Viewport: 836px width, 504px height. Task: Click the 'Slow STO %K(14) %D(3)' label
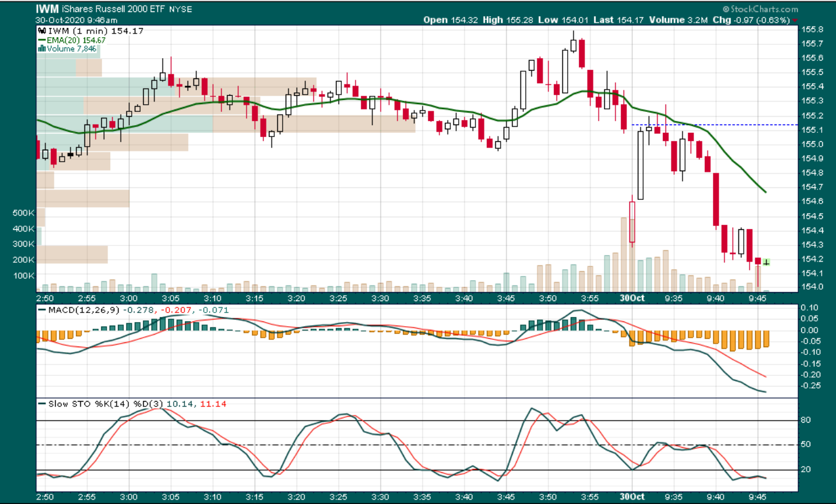click(105, 404)
